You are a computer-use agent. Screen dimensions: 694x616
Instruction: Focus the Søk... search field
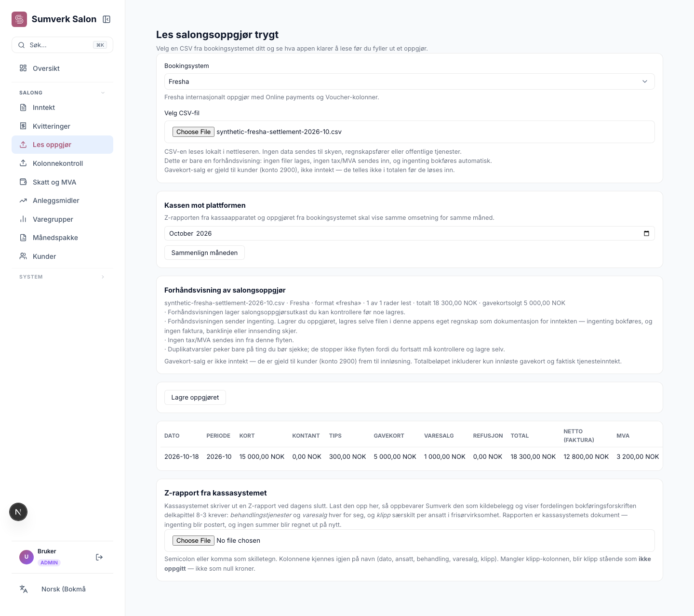click(62, 45)
